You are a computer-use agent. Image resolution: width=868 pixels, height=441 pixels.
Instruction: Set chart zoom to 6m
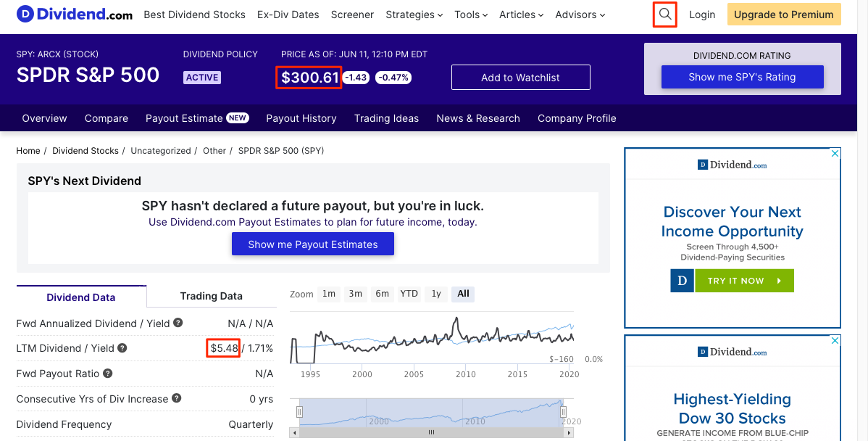(382, 294)
